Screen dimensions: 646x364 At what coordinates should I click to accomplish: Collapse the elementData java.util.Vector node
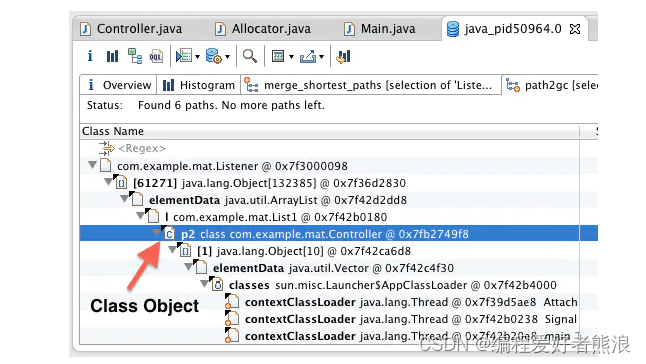click(188, 266)
